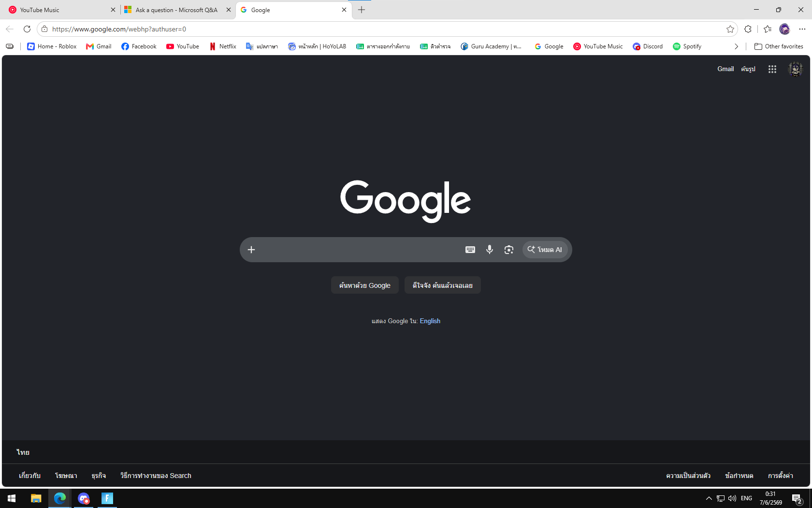Add this page to favorites star

click(730, 29)
